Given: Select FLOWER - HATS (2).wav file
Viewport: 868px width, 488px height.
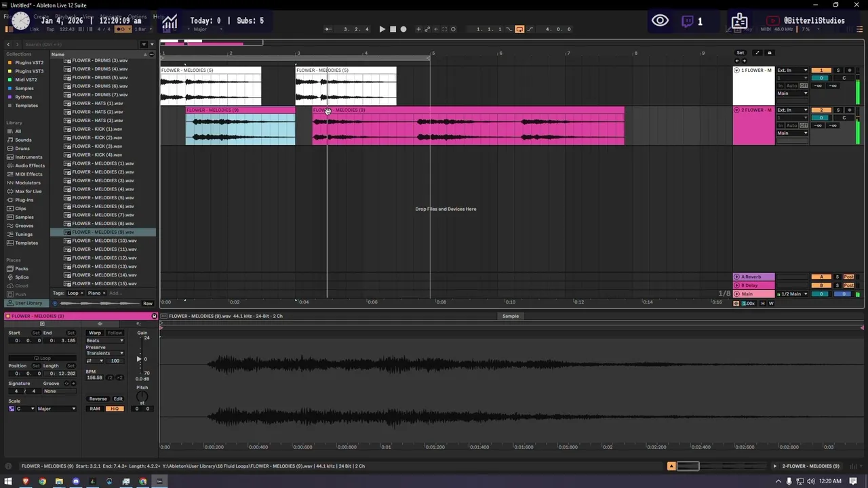Looking at the screenshot, I should [x=98, y=112].
